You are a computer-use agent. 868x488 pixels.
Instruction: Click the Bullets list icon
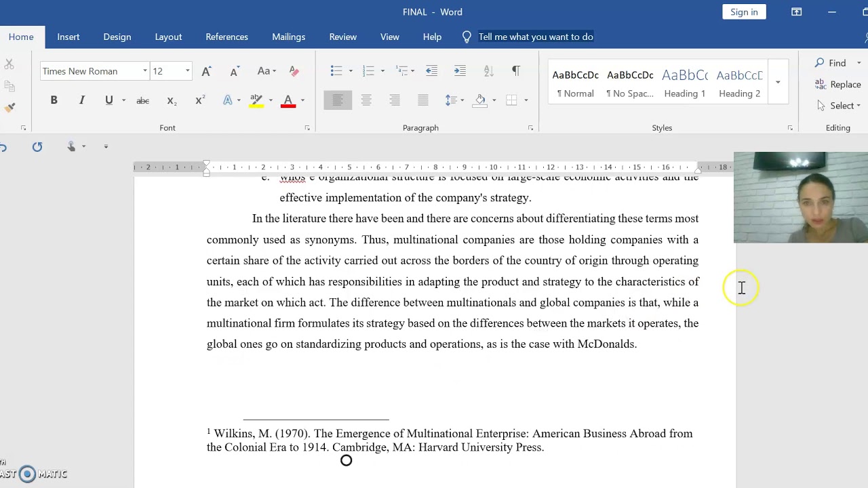336,70
